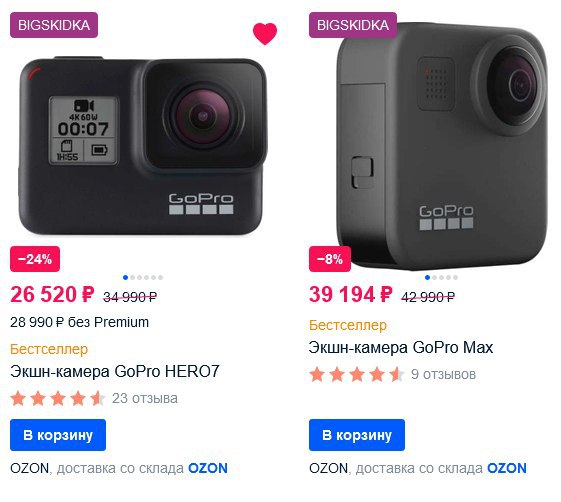Open the Экшн-камера GoPro Max title link
The width and height of the screenshot is (561, 502).
point(401,347)
